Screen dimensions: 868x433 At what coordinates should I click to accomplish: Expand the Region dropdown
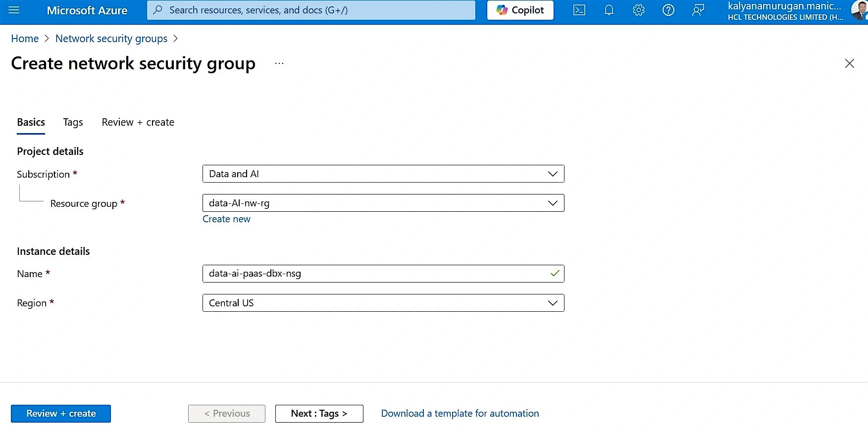point(383,303)
